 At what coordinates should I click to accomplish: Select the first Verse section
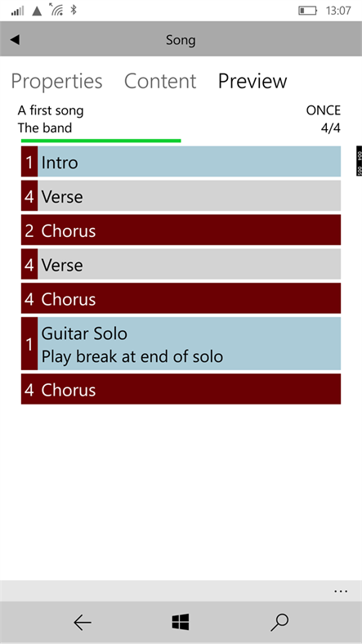[181, 195]
